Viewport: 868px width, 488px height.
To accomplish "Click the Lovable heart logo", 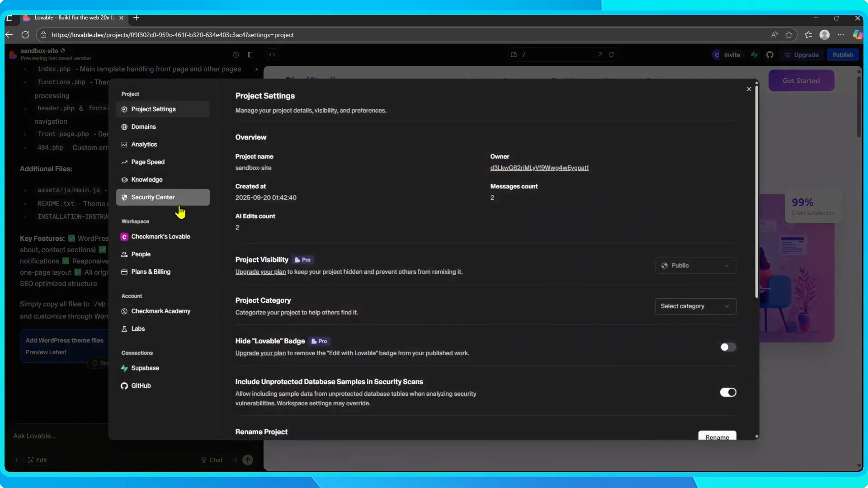I will (x=13, y=54).
